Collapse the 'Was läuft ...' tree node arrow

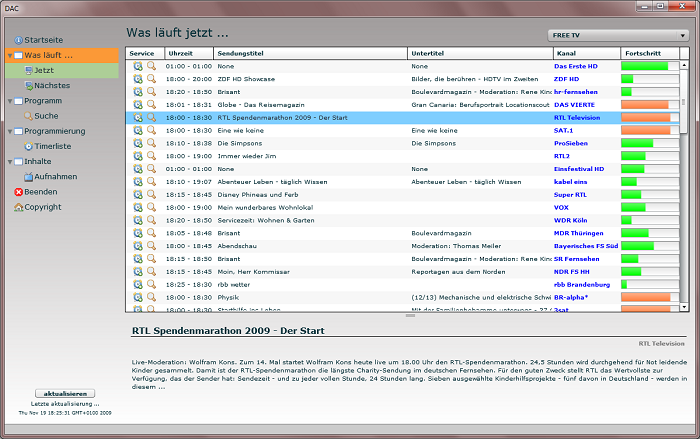click(x=10, y=56)
